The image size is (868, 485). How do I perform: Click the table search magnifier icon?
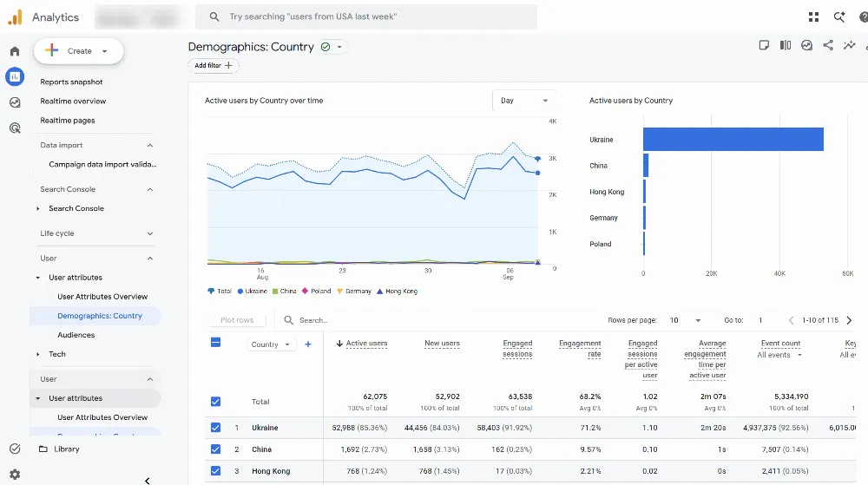point(288,320)
